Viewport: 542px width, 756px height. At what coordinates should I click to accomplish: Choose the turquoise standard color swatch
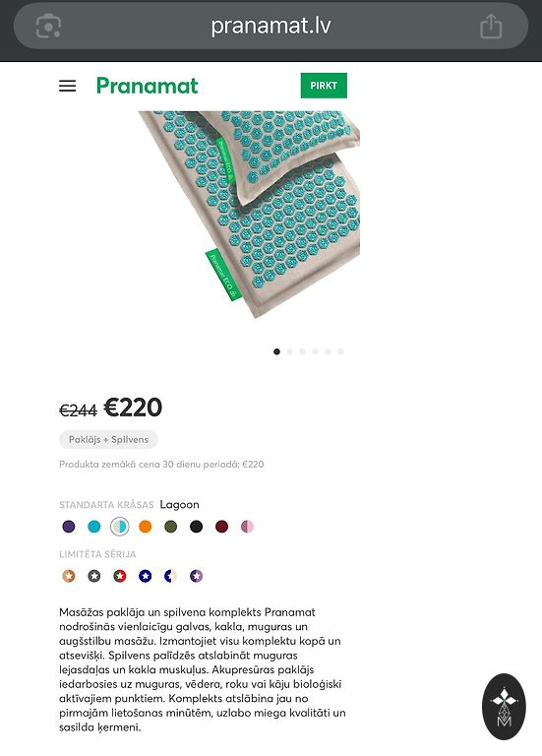[94, 527]
